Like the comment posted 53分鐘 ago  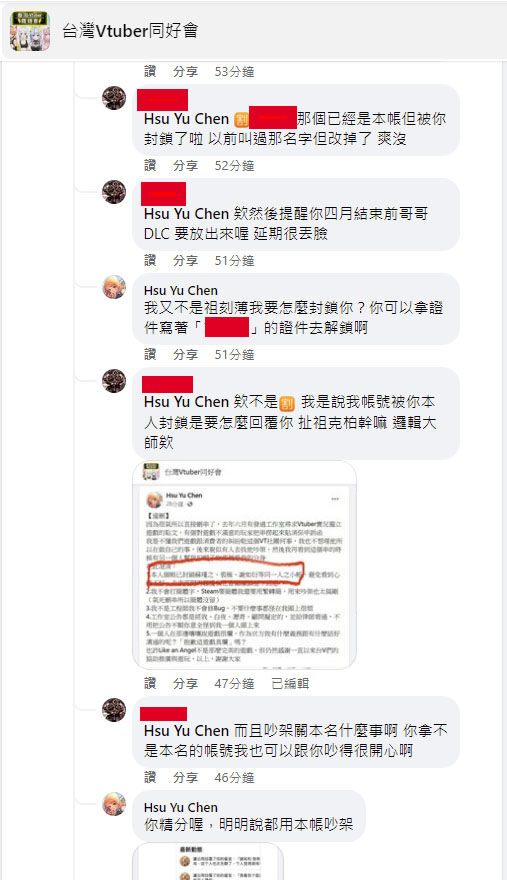tap(150, 72)
